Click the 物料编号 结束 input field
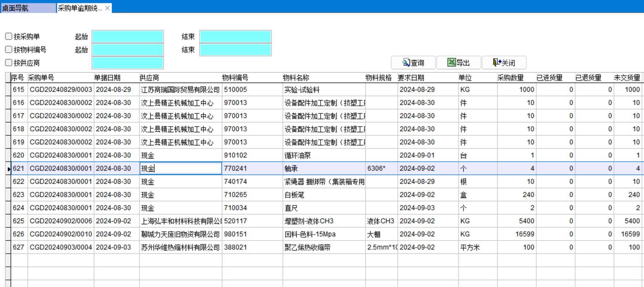This screenshot has width=644, height=287. [x=235, y=50]
